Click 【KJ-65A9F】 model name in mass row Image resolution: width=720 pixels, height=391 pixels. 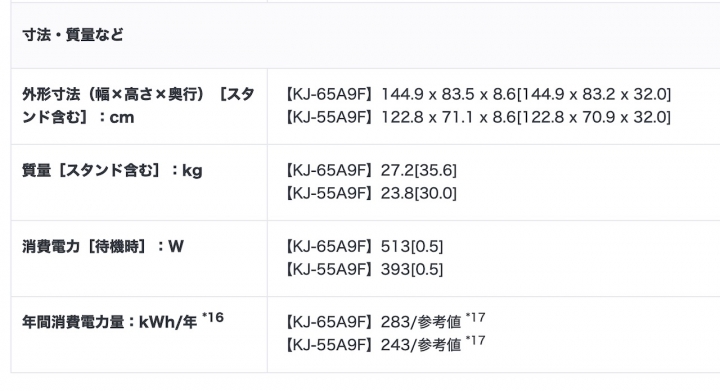pyautogui.click(x=329, y=171)
